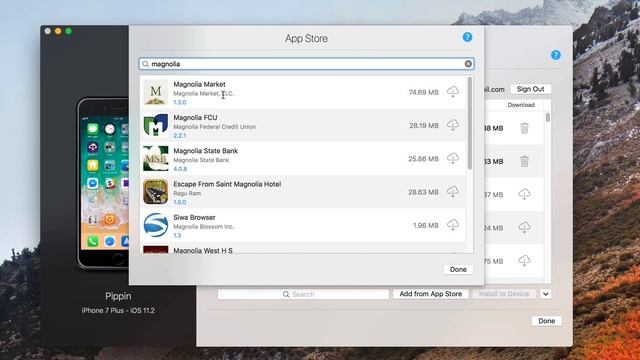Click Magnolia FCU app icon

pos(156,125)
